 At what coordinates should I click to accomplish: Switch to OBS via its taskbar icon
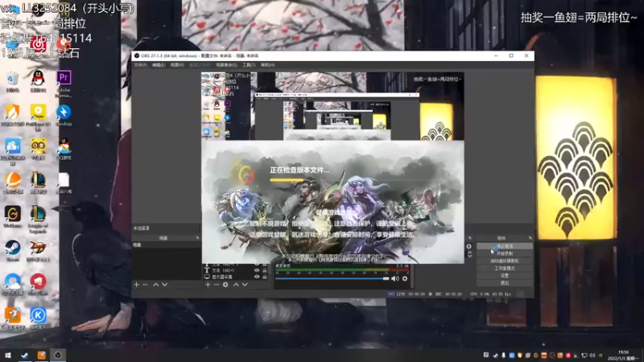point(58,355)
